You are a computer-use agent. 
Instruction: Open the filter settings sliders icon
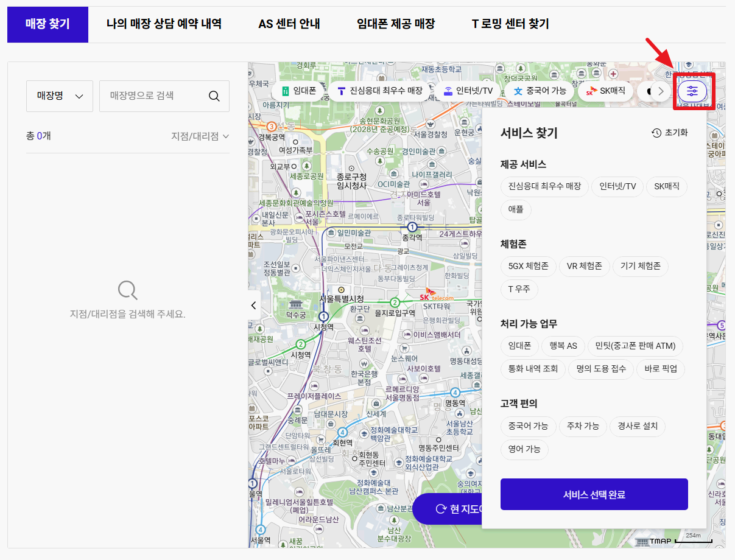[692, 91]
